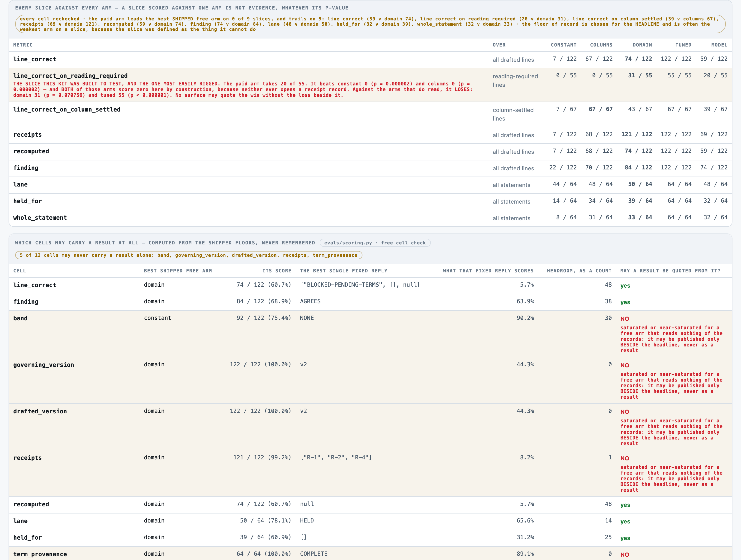Click the red NO in the band row

click(624, 319)
